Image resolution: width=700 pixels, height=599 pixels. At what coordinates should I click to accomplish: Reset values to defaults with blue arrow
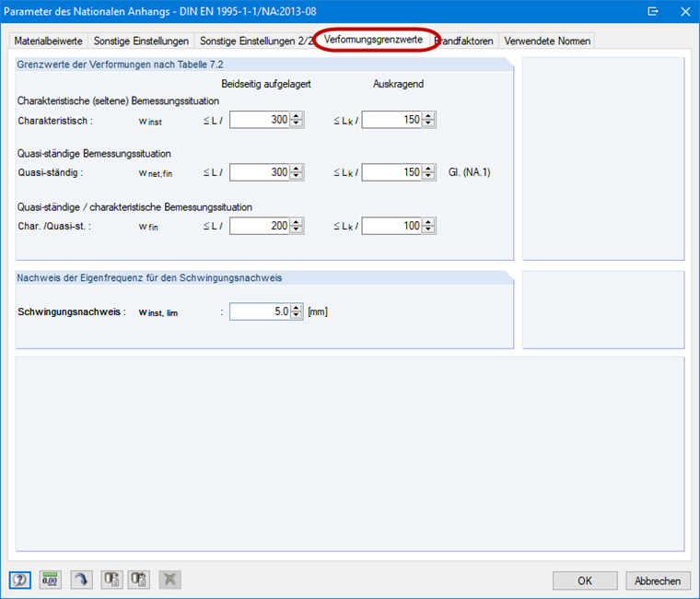(81, 581)
